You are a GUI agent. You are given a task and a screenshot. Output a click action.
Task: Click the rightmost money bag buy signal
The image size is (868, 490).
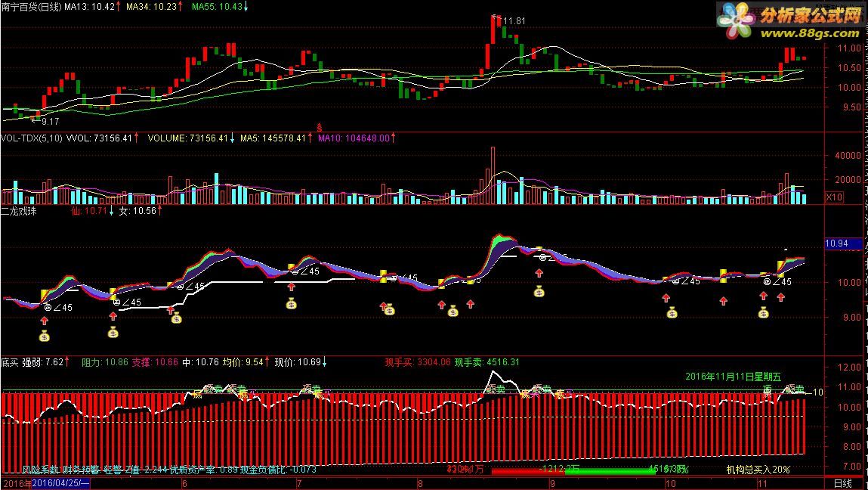[764, 312]
